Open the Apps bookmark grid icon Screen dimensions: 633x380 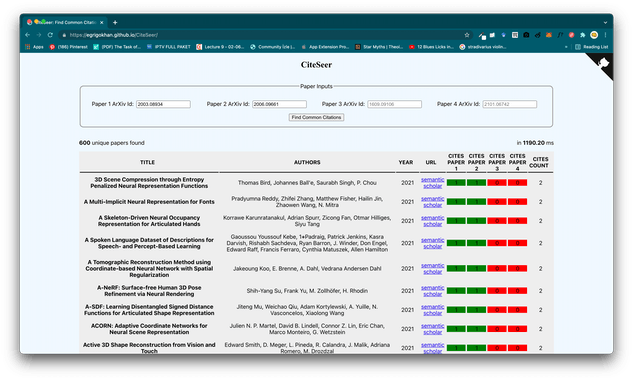28,47
